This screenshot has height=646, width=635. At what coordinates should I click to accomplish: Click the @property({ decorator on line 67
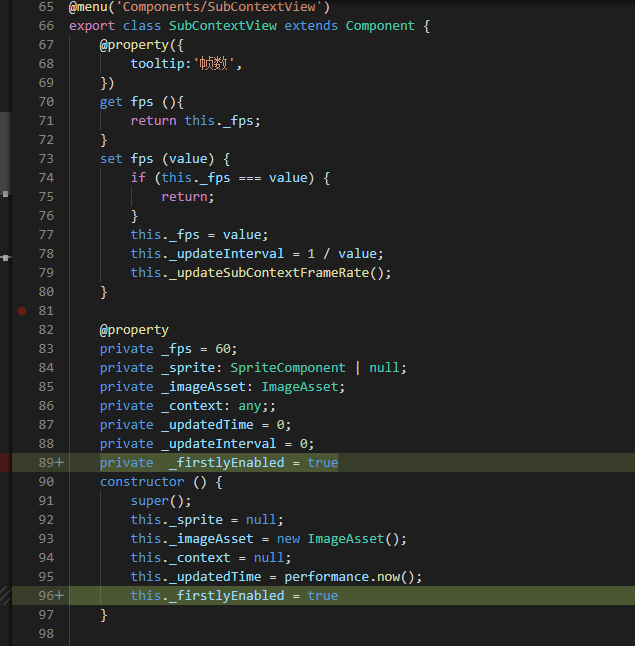point(142,45)
